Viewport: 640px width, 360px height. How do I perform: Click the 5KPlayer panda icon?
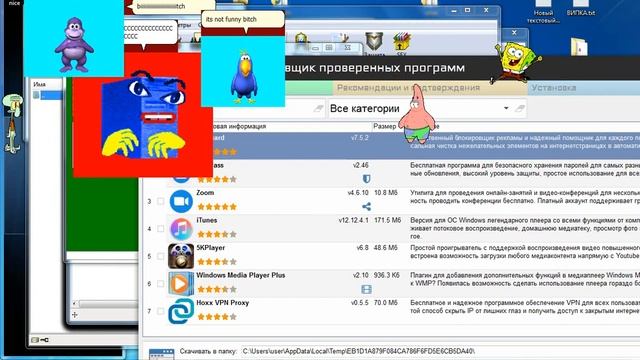coord(181,256)
